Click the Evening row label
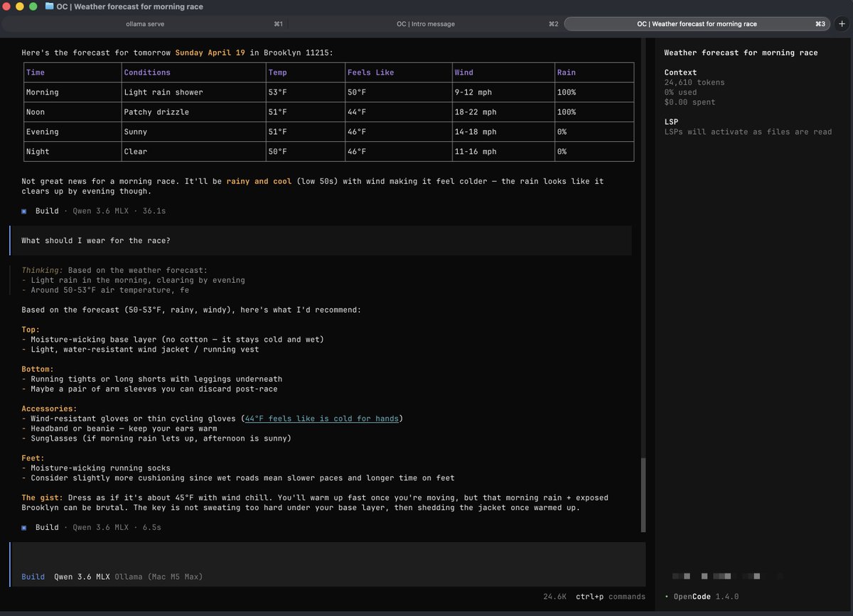The image size is (853, 616). coord(42,132)
